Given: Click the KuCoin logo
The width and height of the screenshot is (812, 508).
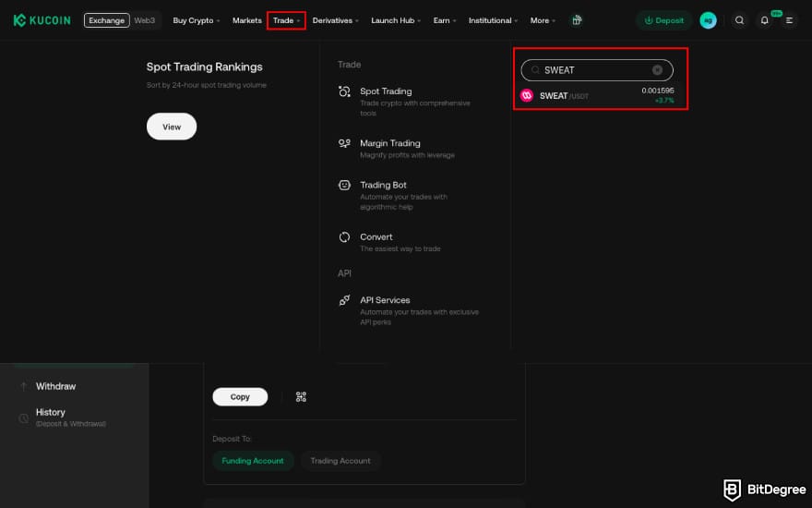Looking at the screenshot, I should [42, 20].
